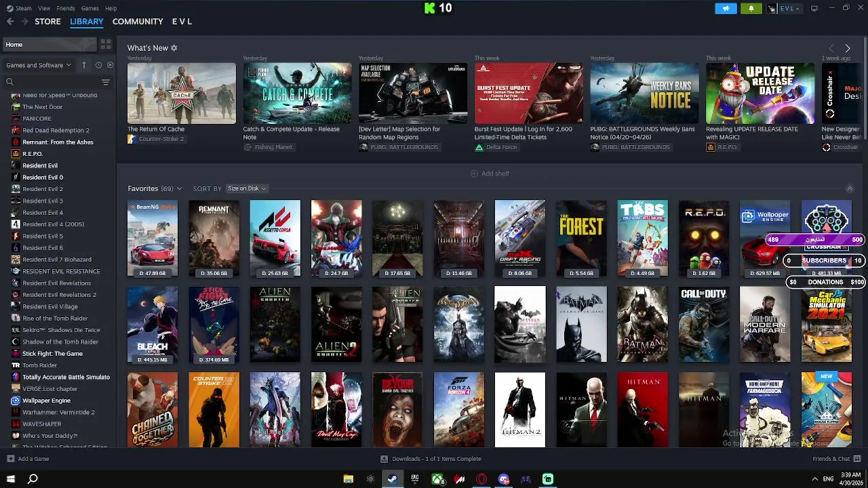
Task: Collapse the Favorites shelf with chevron-up icon
Action: click(850, 188)
